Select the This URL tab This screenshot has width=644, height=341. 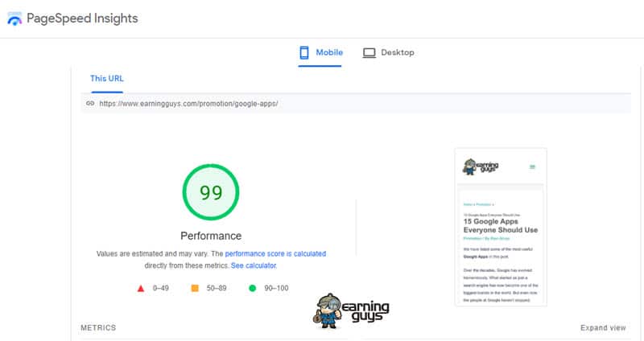tap(106, 79)
